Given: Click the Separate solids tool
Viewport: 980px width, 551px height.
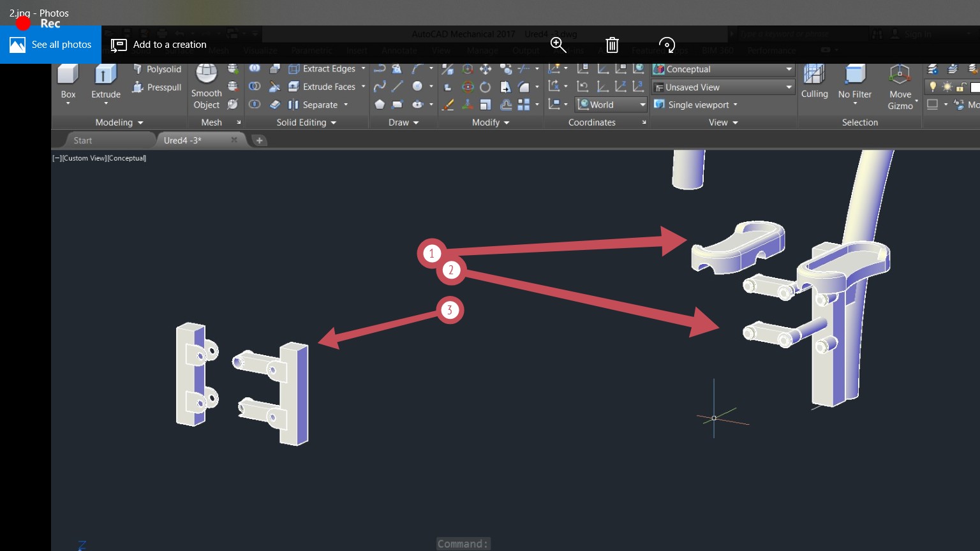Looking at the screenshot, I should coord(313,105).
